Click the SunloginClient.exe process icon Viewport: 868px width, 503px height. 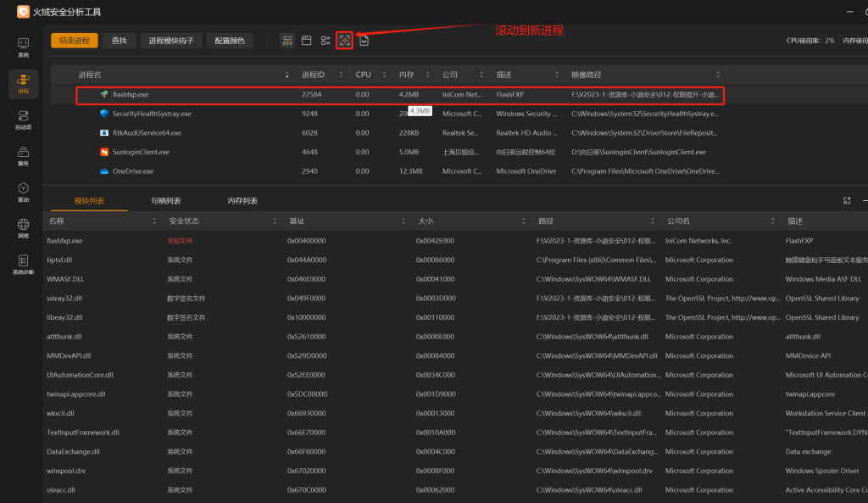[x=104, y=152]
